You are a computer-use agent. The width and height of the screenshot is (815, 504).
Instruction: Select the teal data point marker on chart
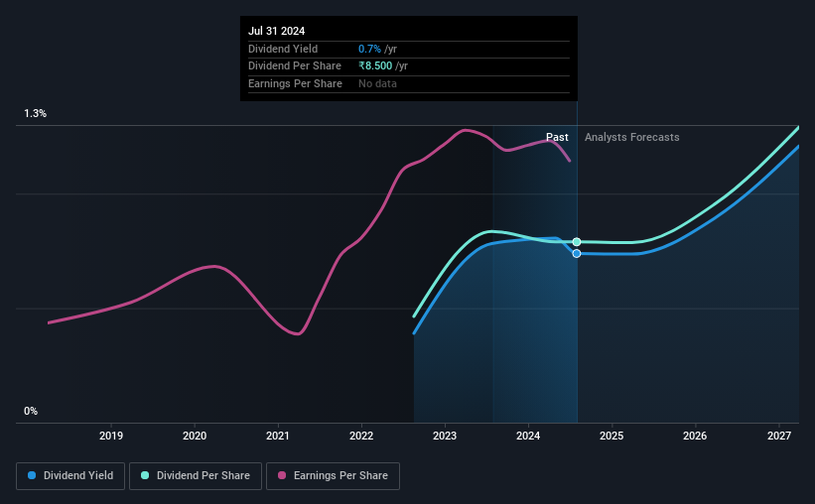577,242
